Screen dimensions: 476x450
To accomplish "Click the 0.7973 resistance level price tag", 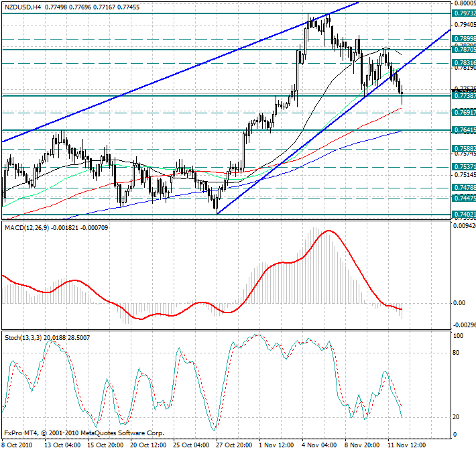I will (464, 13).
